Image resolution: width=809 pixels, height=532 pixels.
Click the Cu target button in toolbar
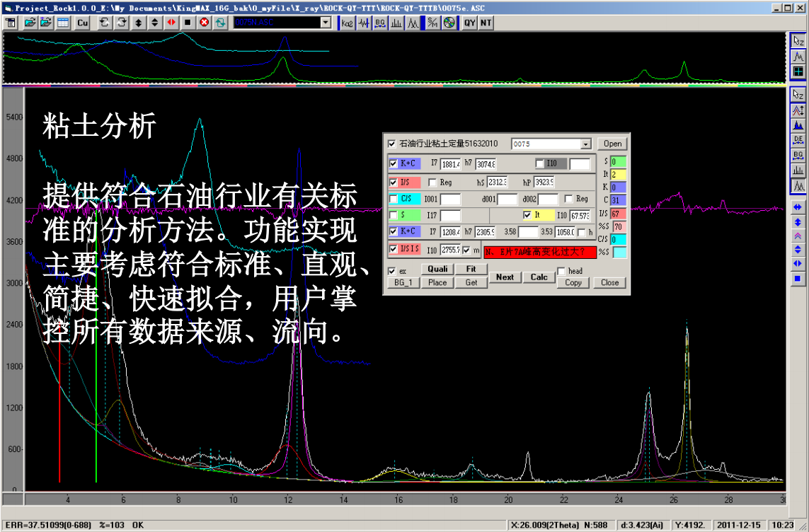pos(83,23)
